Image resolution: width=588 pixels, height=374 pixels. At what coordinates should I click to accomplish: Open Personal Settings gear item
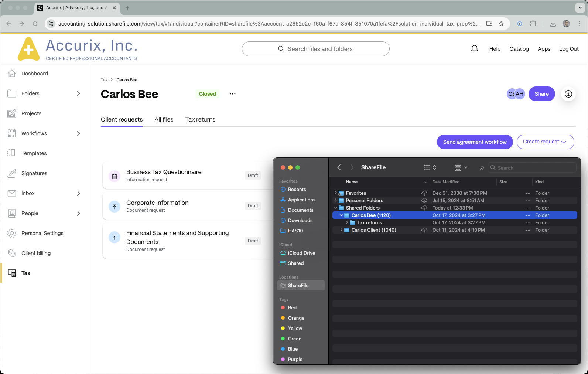42,233
